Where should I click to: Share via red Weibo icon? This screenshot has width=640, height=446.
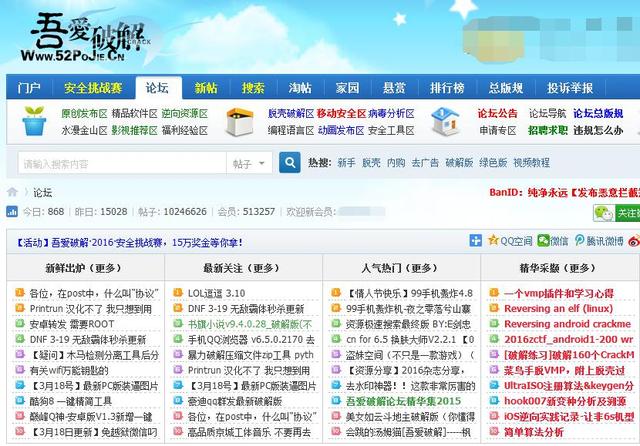click(x=634, y=241)
